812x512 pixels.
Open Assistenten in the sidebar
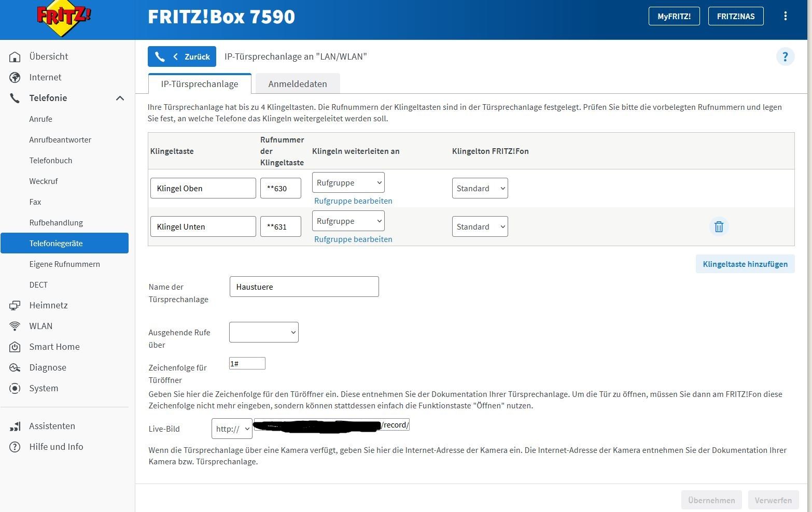tap(52, 426)
